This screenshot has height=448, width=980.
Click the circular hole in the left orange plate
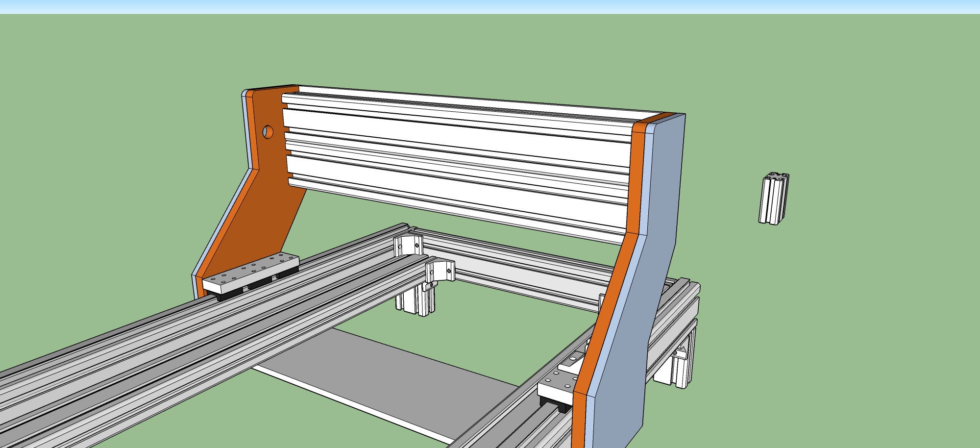click(x=268, y=131)
